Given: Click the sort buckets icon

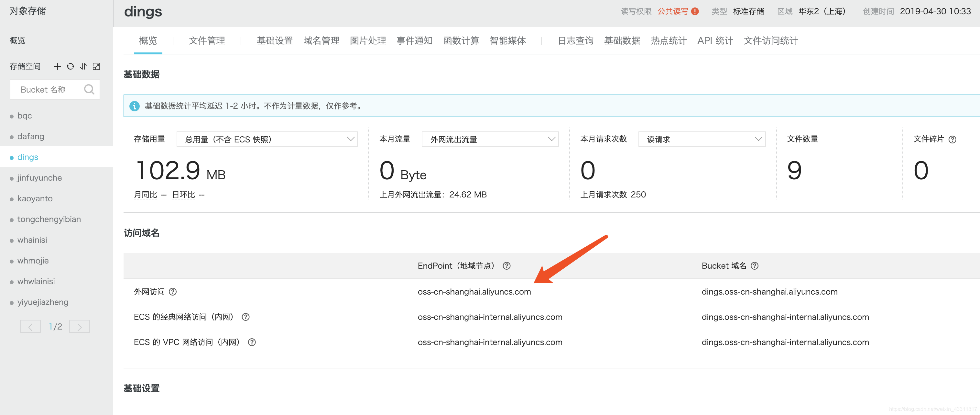Looking at the screenshot, I should (x=83, y=67).
